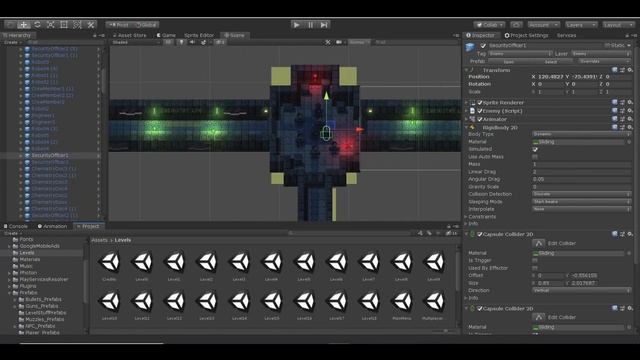Toggle first Capsule Collider 2D enabled checkbox

(x=480, y=234)
